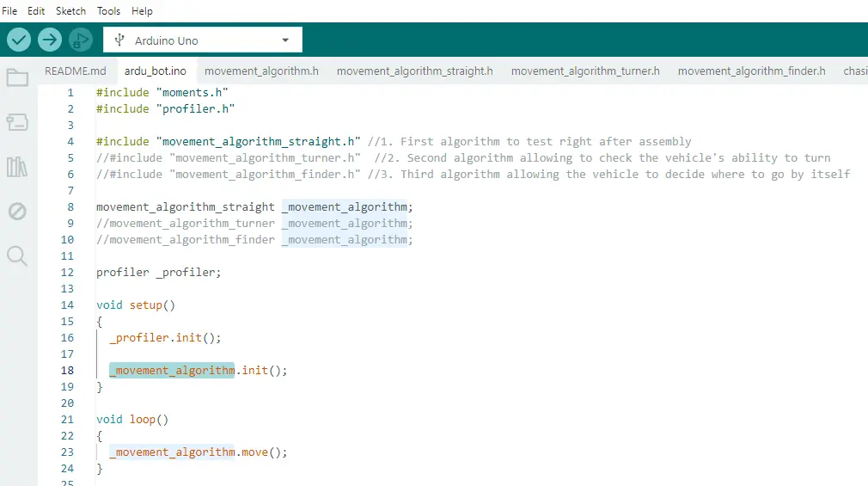Click "moments.h" include on line 1

pyautogui.click(x=193, y=93)
